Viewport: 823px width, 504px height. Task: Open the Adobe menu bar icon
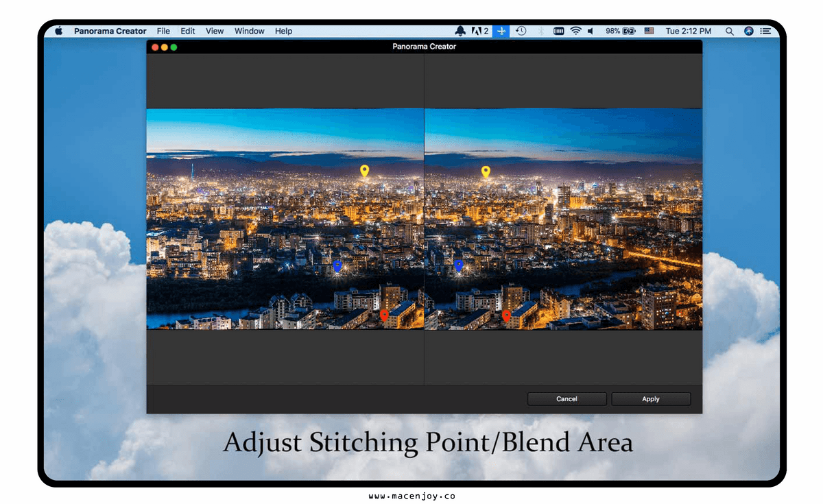[x=480, y=31]
